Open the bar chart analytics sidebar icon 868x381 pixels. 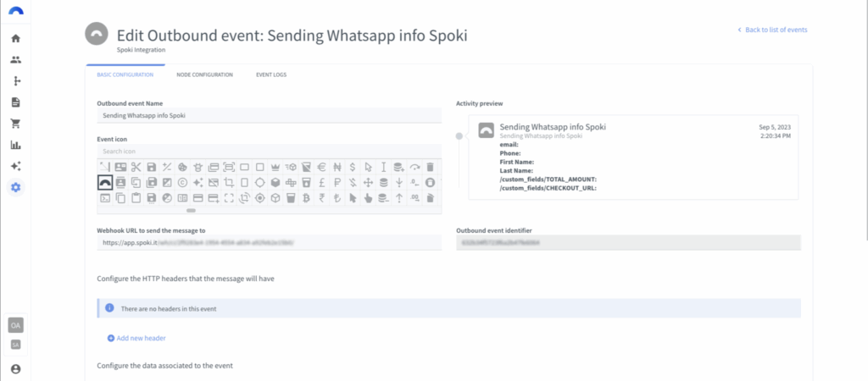coord(15,145)
